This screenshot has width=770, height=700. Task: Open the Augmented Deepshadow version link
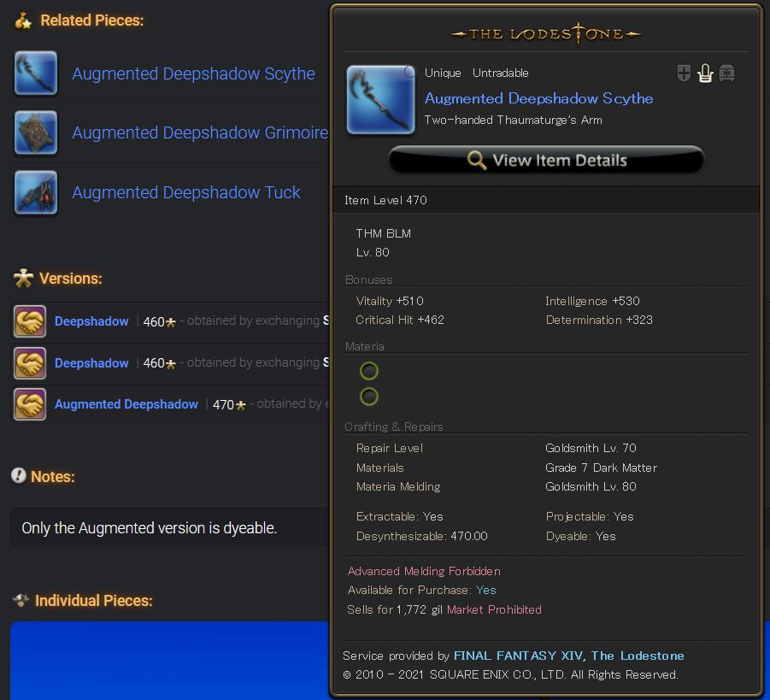point(126,404)
